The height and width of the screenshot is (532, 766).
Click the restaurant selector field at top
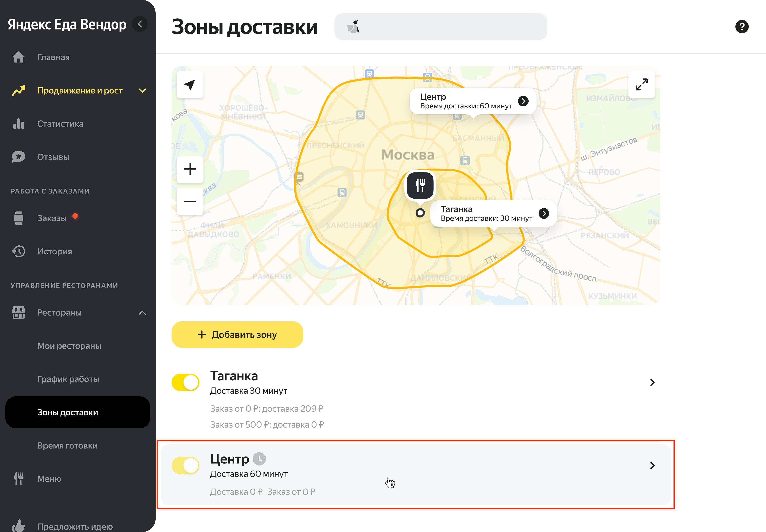point(440,27)
